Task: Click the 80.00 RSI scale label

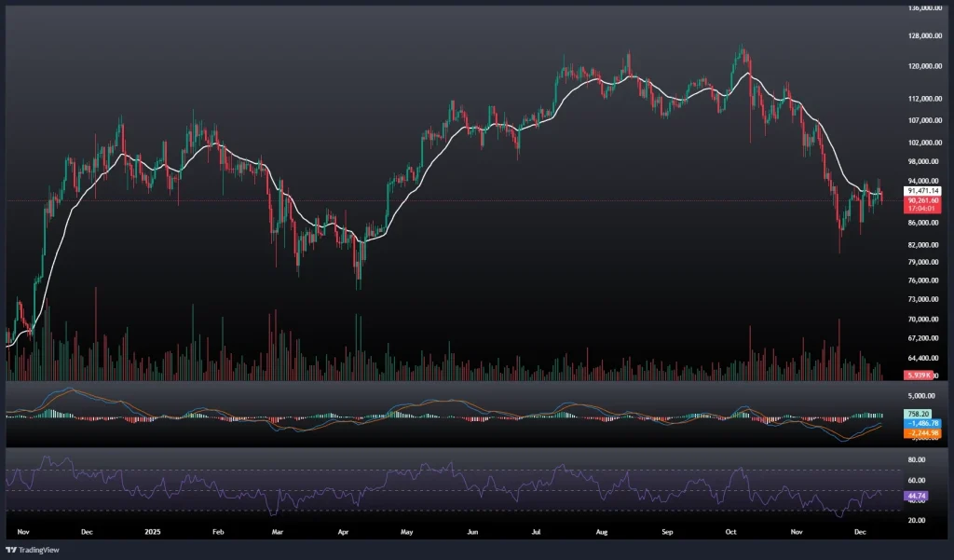Action: pos(915,459)
